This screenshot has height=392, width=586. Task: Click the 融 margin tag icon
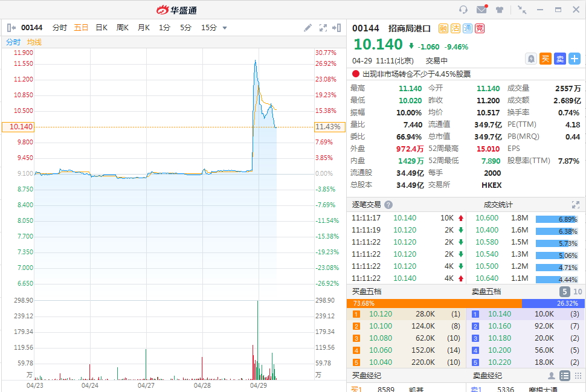point(443,28)
